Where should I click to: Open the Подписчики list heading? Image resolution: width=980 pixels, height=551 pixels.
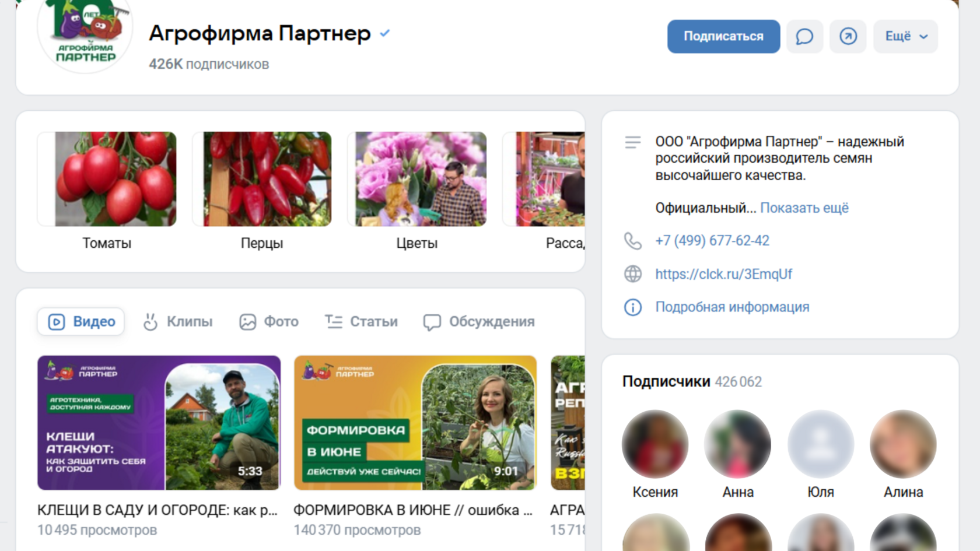tap(666, 382)
